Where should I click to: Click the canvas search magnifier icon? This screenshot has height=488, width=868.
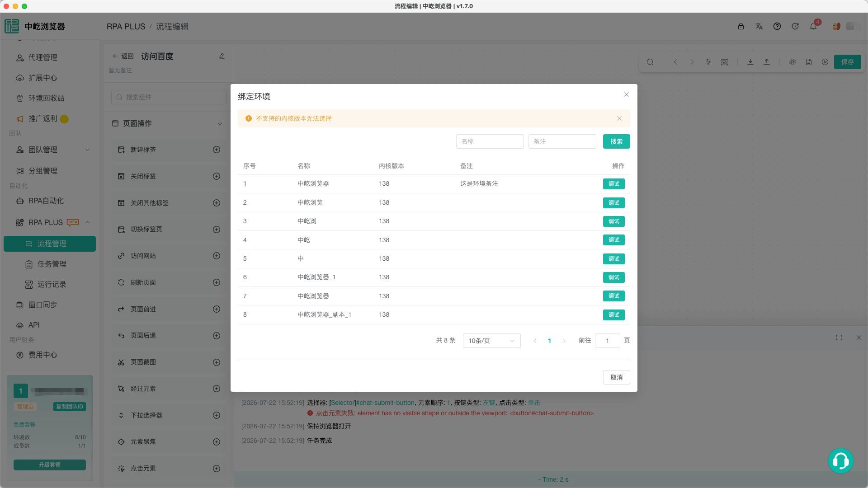click(x=650, y=62)
